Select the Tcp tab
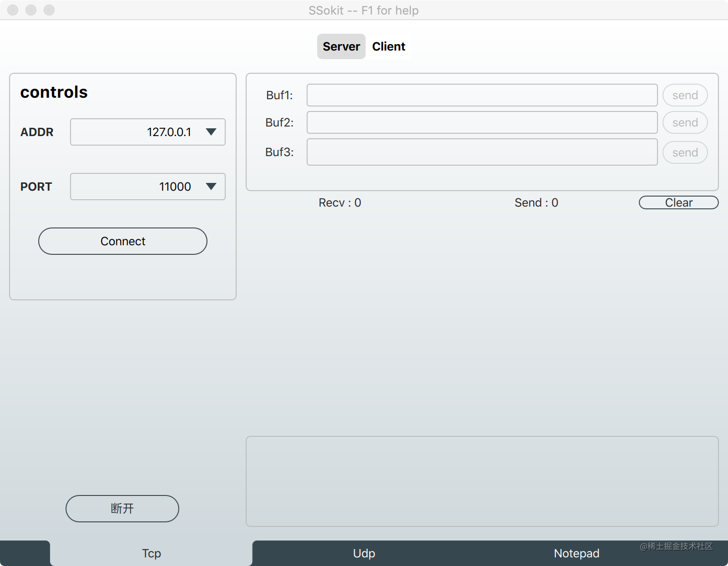The image size is (728, 566). click(151, 553)
